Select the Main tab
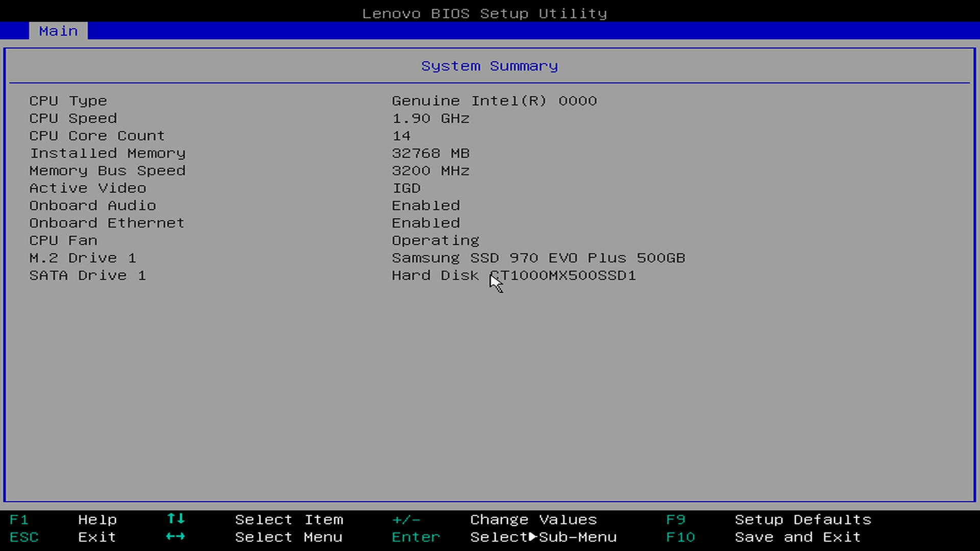Image resolution: width=980 pixels, height=551 pixels. tap(58, 31)
